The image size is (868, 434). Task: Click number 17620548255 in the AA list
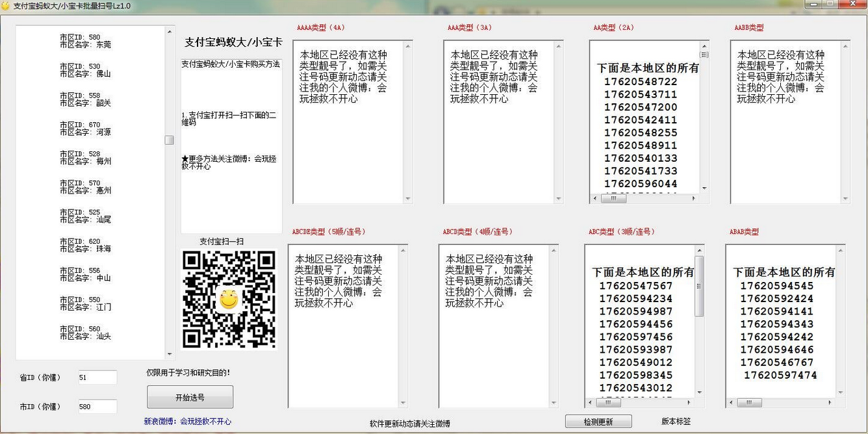click(641, 133)
